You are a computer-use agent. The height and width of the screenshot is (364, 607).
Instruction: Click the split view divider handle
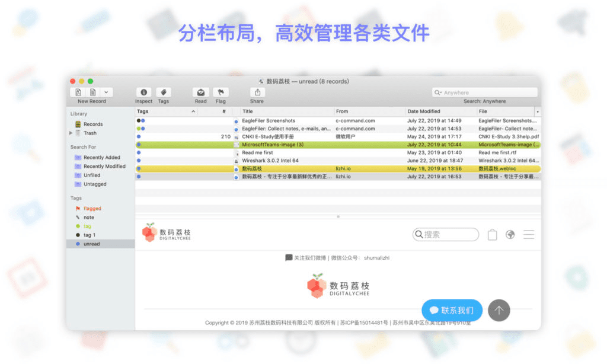point(338,217)
